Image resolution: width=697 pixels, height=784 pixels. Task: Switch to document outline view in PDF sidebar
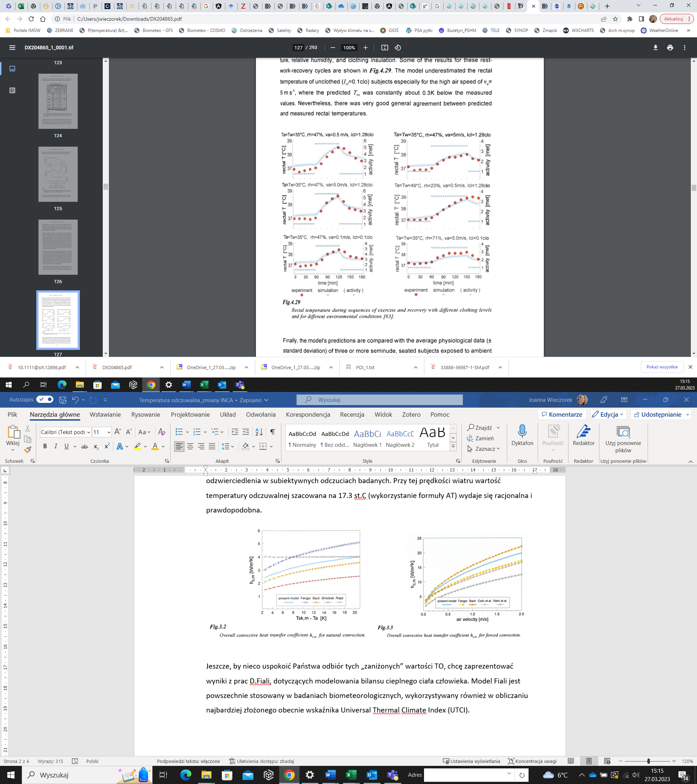12,90
